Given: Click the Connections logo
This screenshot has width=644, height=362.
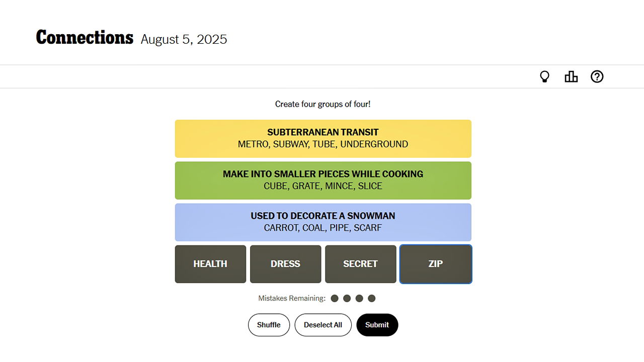Looking at the screenshot, I should point(85,37).
